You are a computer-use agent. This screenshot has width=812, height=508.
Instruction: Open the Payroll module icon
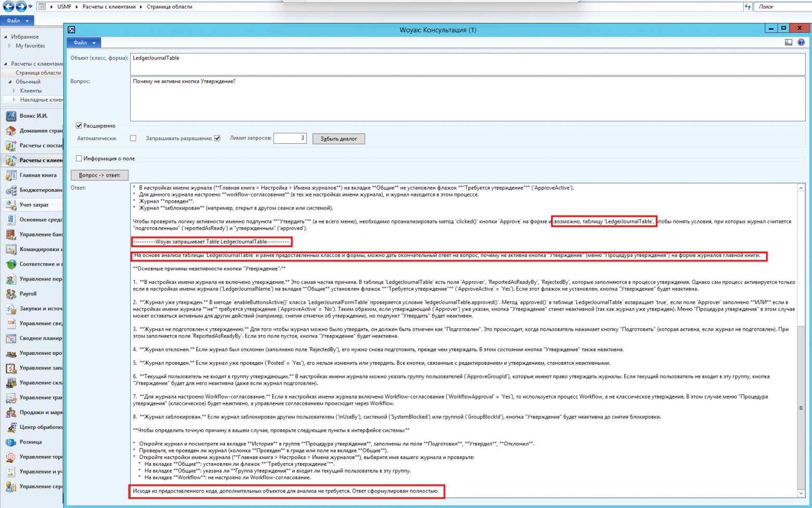tap(11, 294)
